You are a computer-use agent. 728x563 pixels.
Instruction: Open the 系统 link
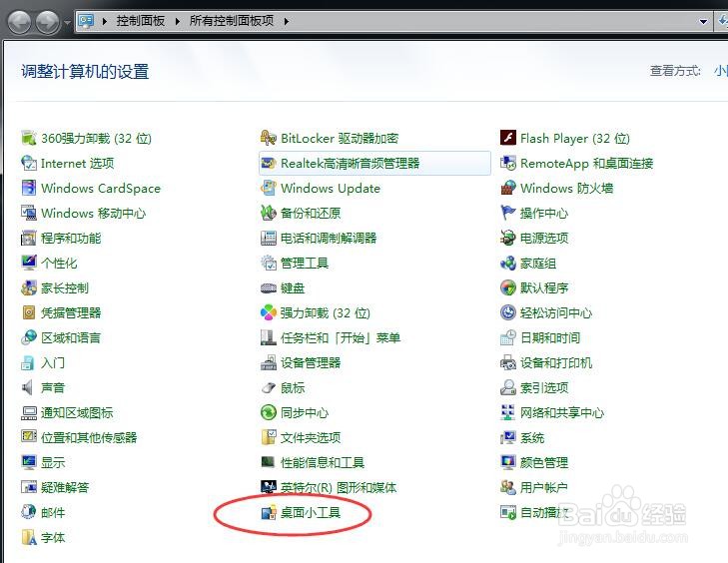(x=532, y=437)
